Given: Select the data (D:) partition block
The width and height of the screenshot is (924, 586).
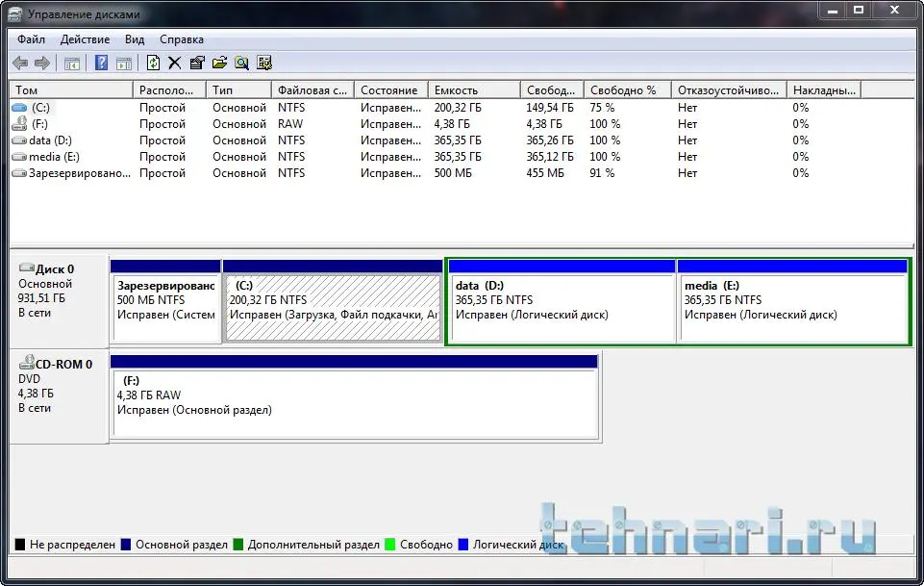Looking at the screenshot, I should 562,300.
